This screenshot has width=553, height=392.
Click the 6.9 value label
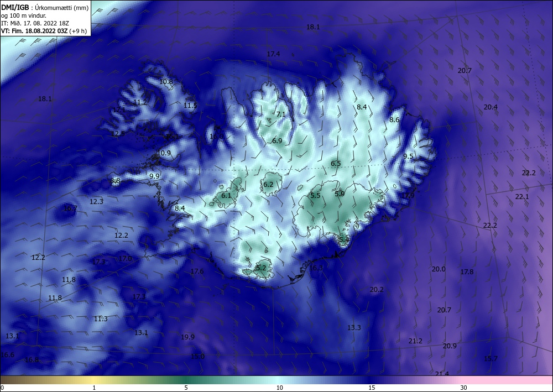[277, 140]
